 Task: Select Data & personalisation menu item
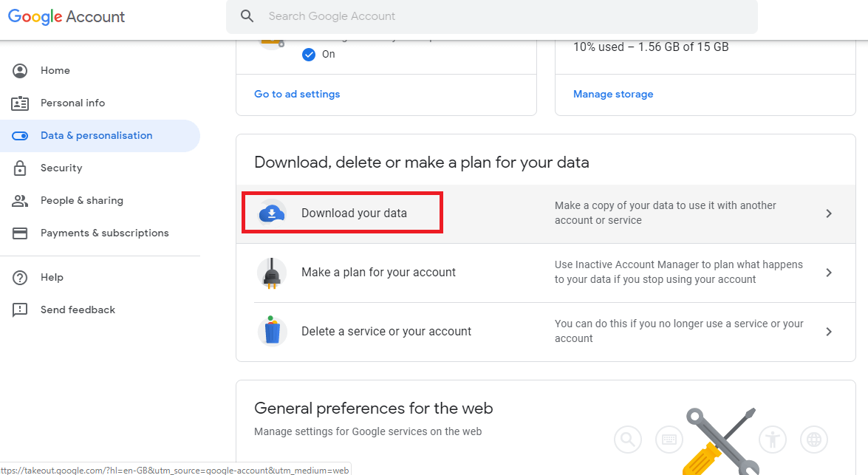(100, 136)
